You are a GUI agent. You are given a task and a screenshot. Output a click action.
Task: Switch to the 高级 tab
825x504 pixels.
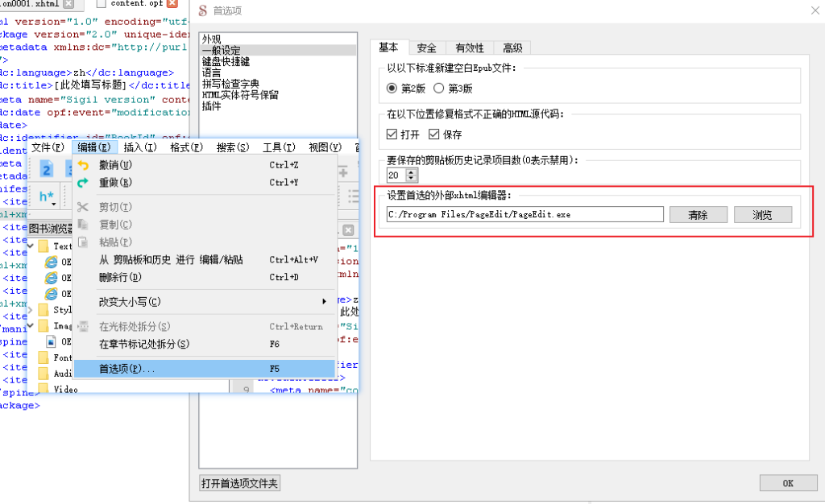coord(512,48)
